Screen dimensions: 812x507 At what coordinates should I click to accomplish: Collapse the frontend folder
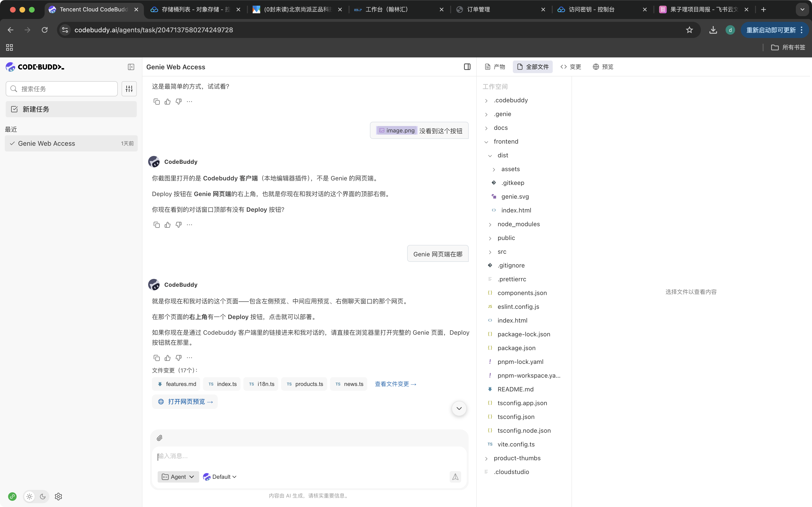coord(505,141)
